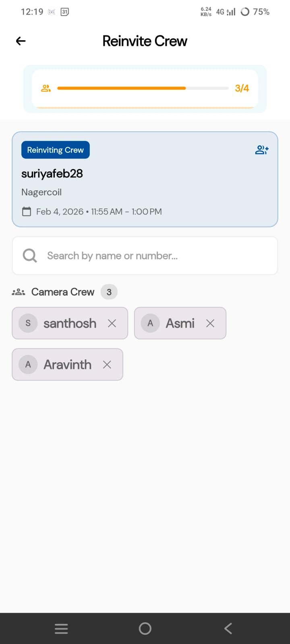Tap the calendar icon beside event date
This screenshot has height=644, width=290.
tap(27, 212)
